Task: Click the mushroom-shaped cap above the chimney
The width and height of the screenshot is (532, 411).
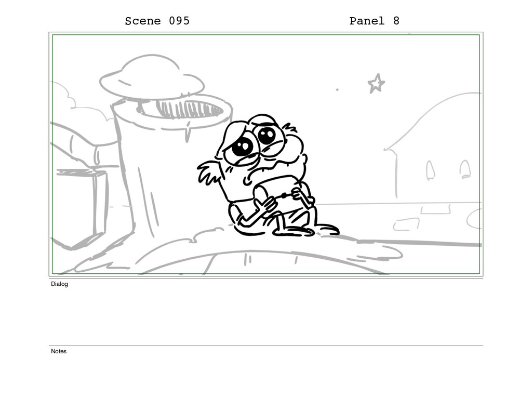Action: [152, 78]
